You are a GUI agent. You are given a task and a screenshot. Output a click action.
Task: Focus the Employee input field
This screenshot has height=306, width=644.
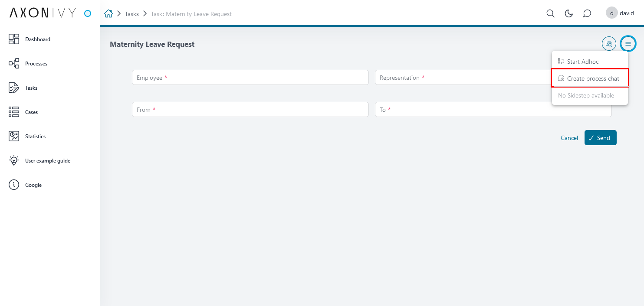[x=250, y=78]
